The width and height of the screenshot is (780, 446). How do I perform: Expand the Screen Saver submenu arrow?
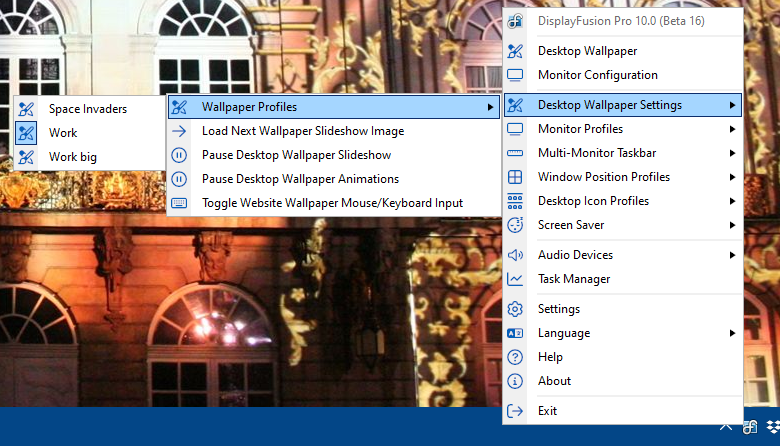tap(732, 225)
